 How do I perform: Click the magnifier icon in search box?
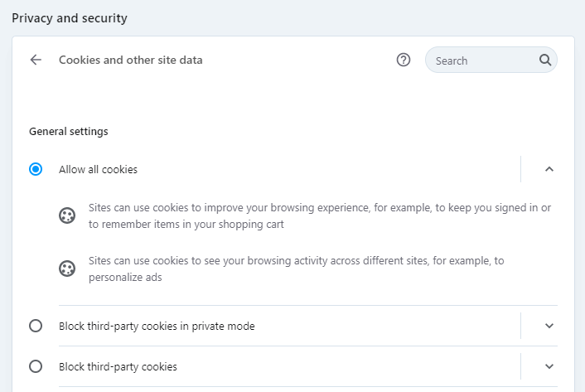click(x=544, y=60)
